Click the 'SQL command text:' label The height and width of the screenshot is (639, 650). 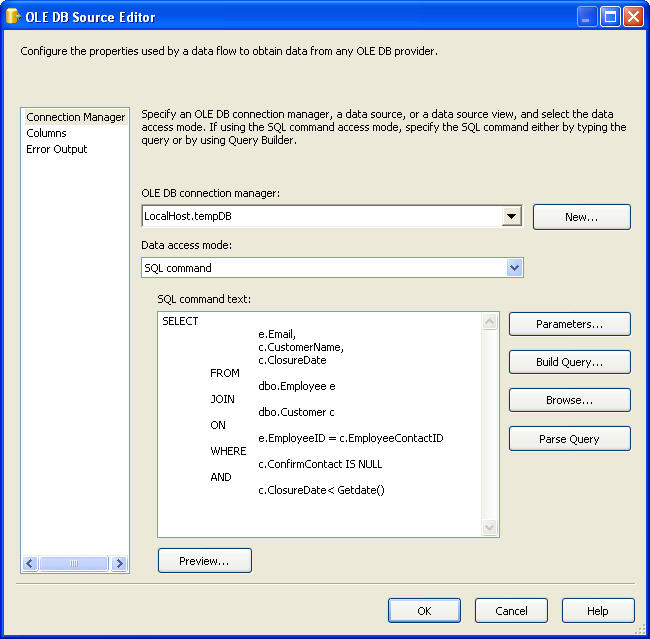(x=204, y=299)
